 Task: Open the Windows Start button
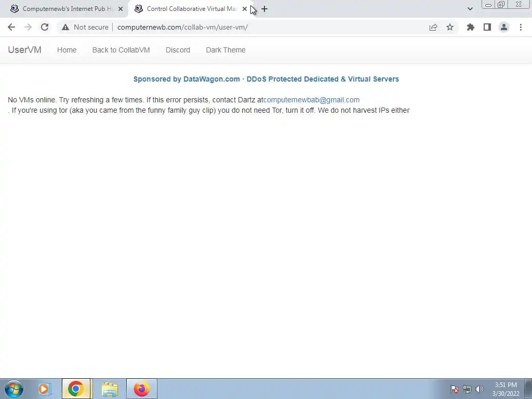[14, 389]
